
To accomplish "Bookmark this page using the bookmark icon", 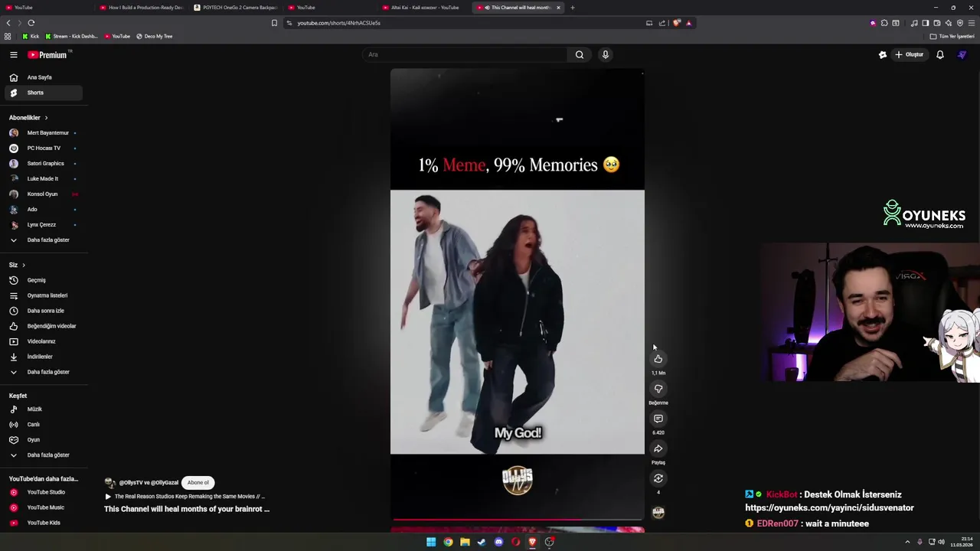I will (x=274, y=23).
